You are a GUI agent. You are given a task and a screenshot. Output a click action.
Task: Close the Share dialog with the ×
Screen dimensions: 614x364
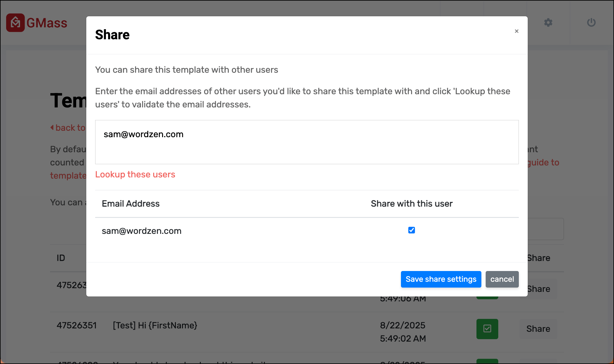tap(517, 31)
